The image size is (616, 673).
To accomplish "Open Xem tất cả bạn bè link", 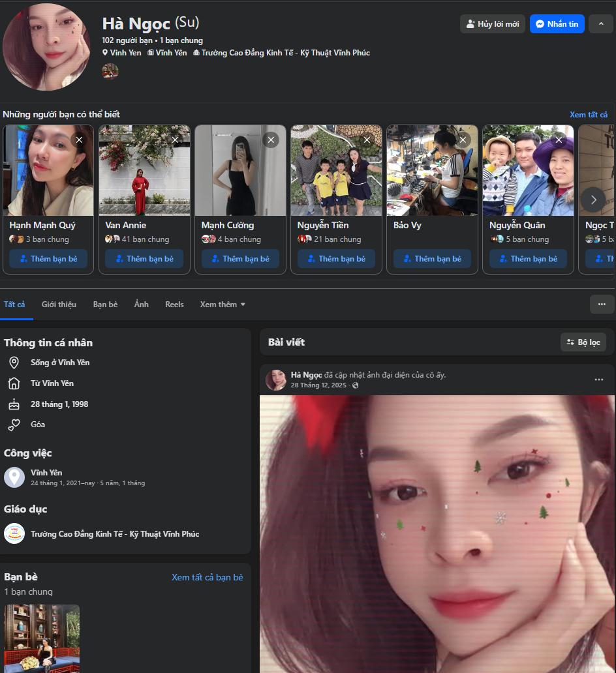I will pos(208,577).
